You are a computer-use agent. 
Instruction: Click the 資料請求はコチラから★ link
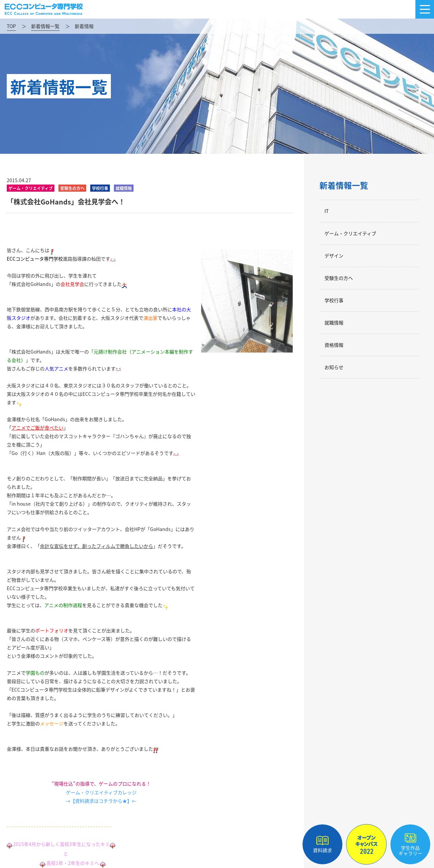tap(101, 801)
